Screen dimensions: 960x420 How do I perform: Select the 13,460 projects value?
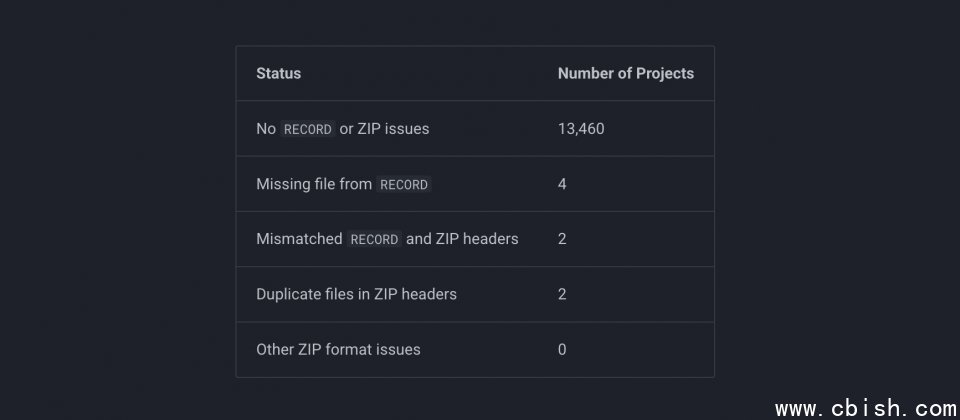[581, 129]
